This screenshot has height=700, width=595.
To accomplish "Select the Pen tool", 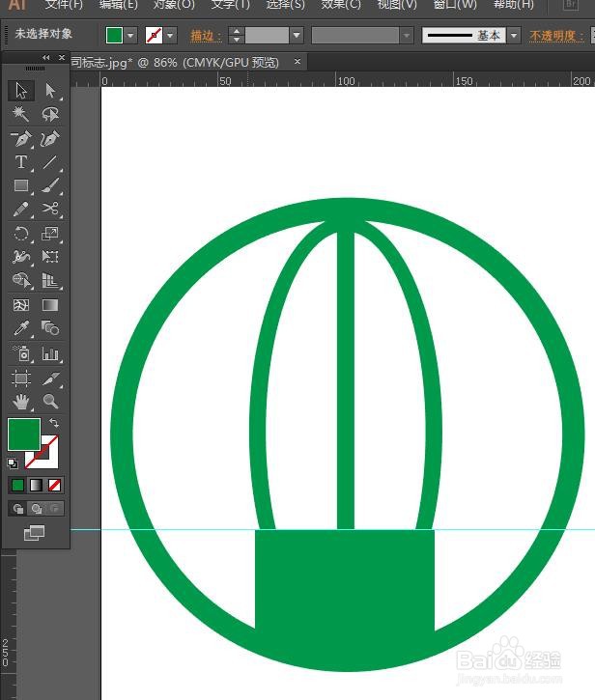I will 21,138.
